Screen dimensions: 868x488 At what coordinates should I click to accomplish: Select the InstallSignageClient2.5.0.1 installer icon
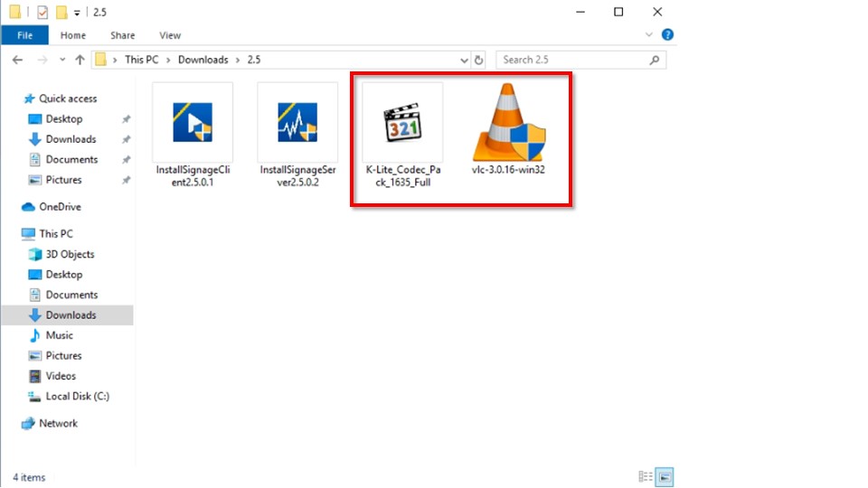click(x=193, y=124)
